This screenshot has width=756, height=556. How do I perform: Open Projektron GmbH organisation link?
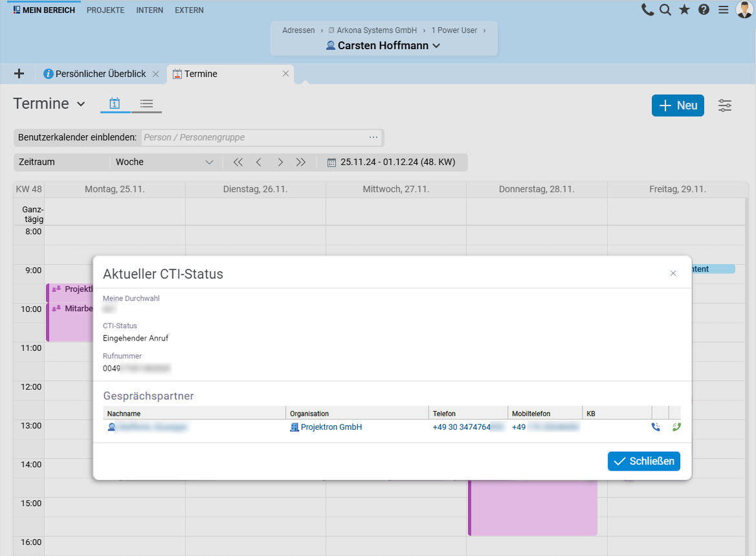[331, 427]
